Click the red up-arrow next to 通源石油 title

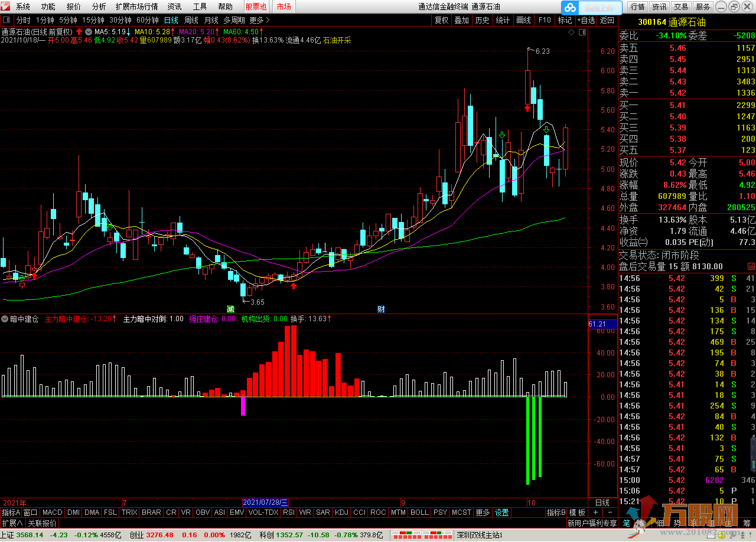coord(79,31)
